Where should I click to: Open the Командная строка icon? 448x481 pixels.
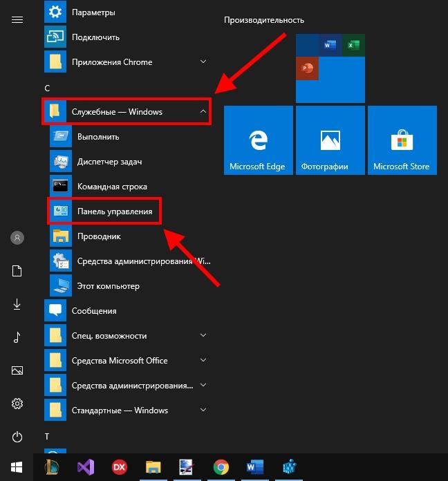[x=61, y=186]
